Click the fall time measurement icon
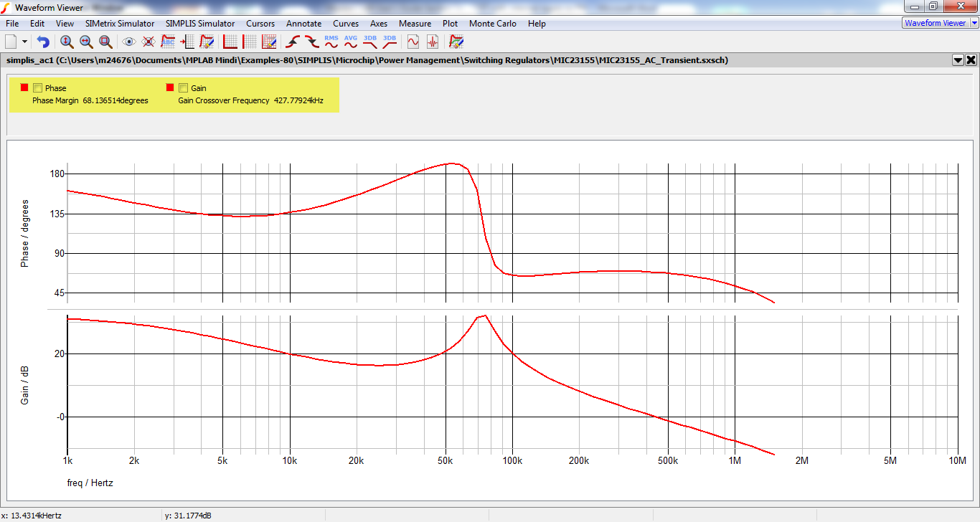The image size is (980, 522). pos(312,42)
